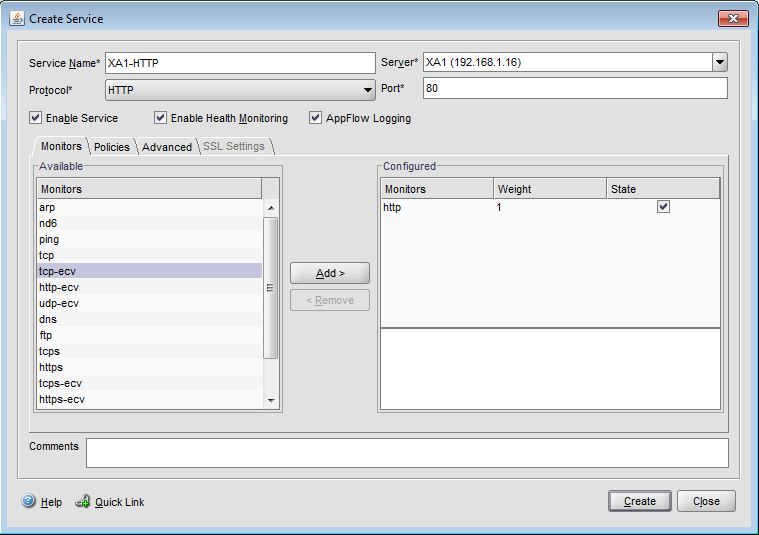
Task: Select http-ecv in the Available monitors
Action: (59, 287)
